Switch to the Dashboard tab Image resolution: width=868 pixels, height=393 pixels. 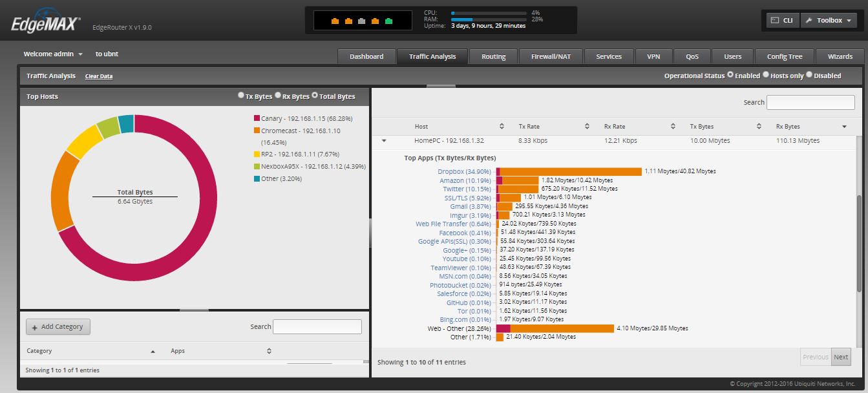(366, 57)
